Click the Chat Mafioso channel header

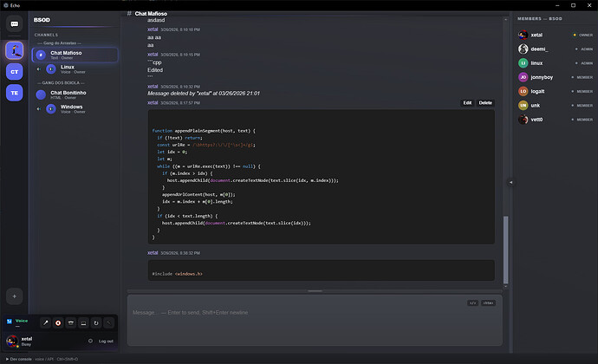151,14
